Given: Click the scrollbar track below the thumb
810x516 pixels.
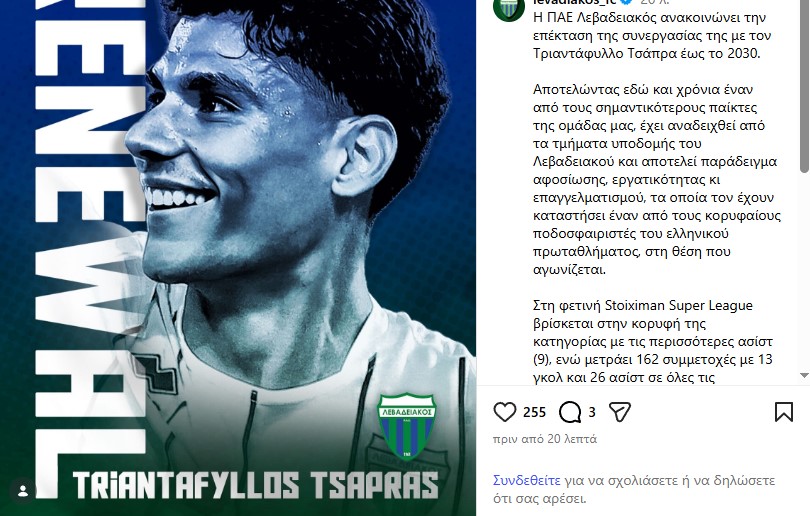Looking at the screenshot, I should tap(804, 271).
